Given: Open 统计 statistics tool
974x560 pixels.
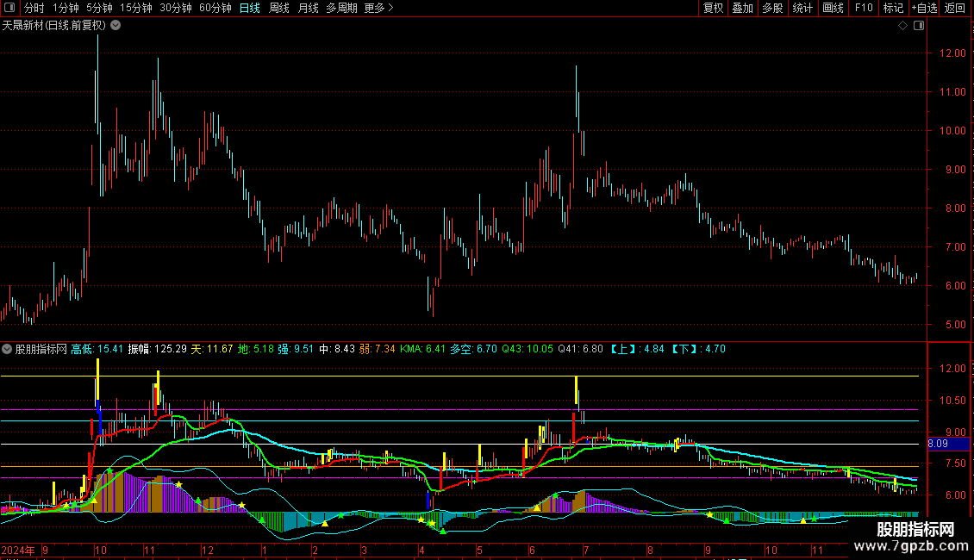Looking at the screenshot, I should [x=802, y=8].
